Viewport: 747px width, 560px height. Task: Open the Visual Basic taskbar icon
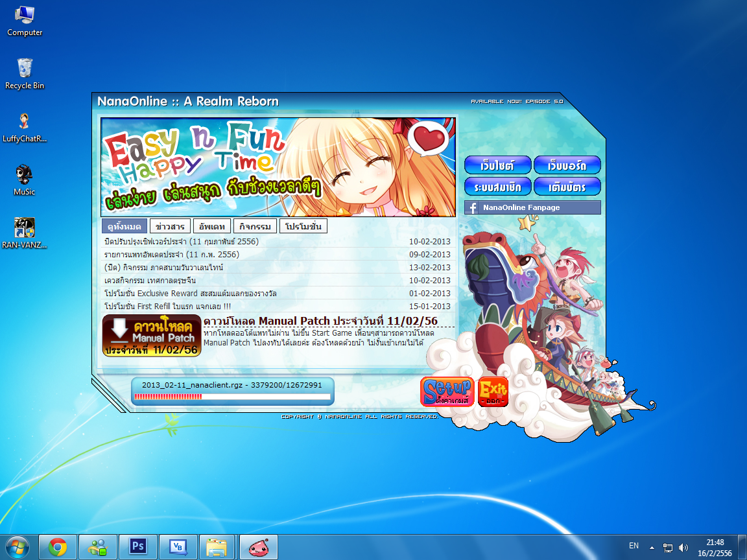click(178, 548)
